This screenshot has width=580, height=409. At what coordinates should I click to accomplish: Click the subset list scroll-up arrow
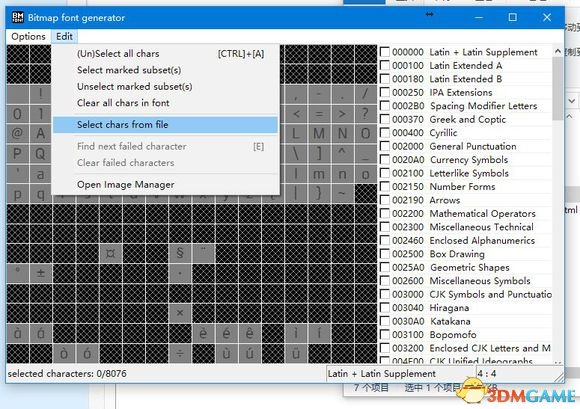coord(558,51)
